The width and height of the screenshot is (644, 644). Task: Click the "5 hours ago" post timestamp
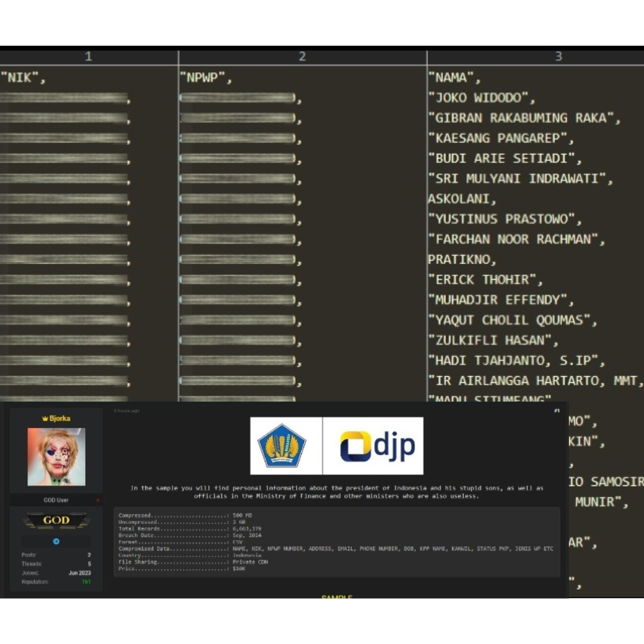tap(127, 411)
